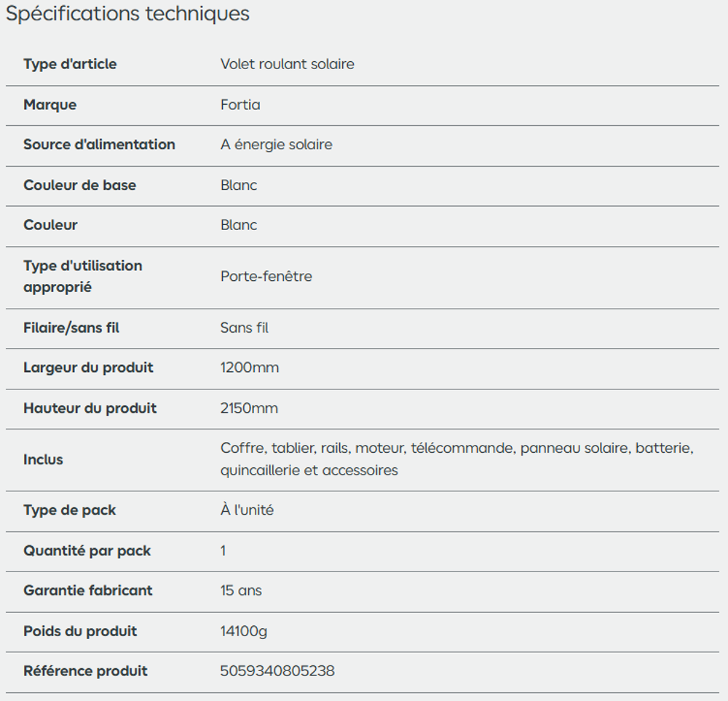The width and height of the screenshot is (728, 701).
Task: Click the Fortia brand value
Action: pyautogui.click(x=240, y=104)
